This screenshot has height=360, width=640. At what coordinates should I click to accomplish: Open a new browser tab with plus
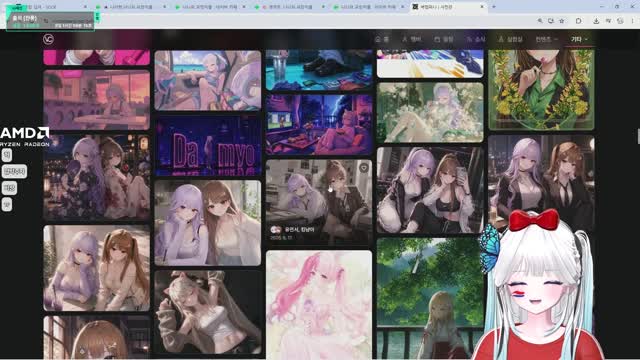point(494,7)
